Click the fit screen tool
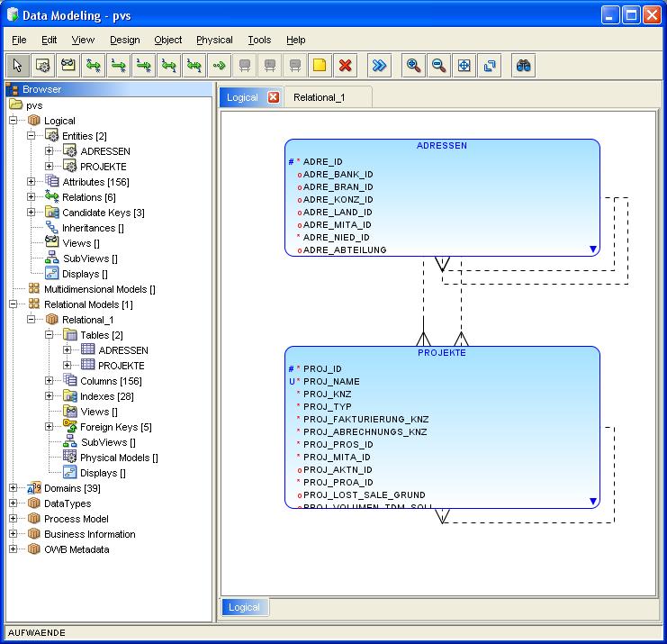The image size is (667, 644). [464, 66]
